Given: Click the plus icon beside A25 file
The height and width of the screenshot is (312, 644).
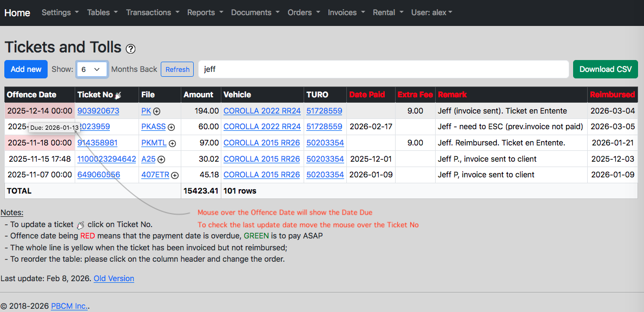Looking at the screenshot, I should 161,159.
